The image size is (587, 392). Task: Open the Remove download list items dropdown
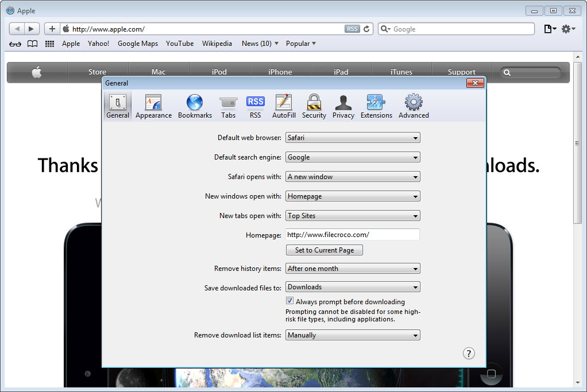coord(353,335)
